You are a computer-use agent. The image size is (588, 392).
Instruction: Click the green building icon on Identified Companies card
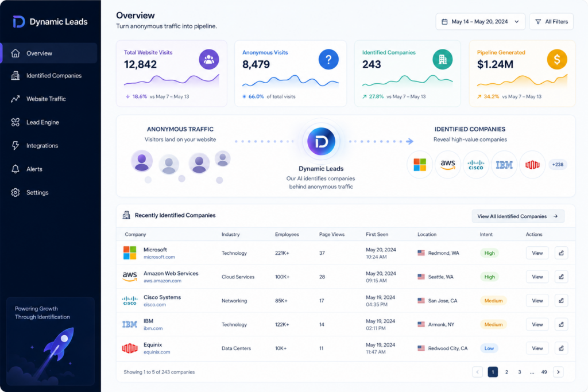click(443, 59)
